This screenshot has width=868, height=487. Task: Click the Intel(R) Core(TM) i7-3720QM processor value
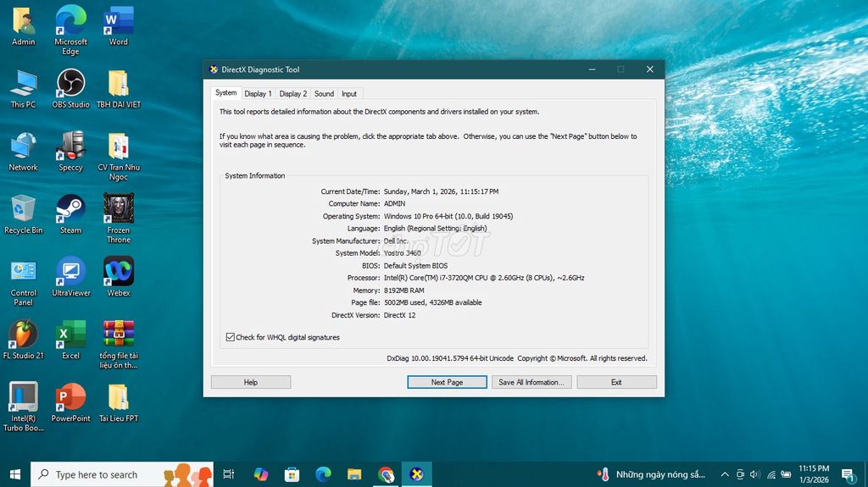(484, 278)
